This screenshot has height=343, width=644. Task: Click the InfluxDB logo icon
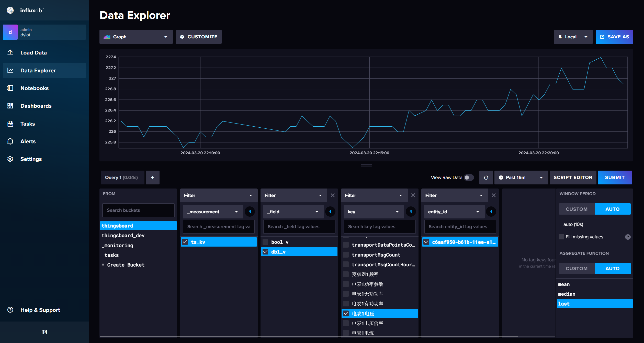[x=10, y=10]
